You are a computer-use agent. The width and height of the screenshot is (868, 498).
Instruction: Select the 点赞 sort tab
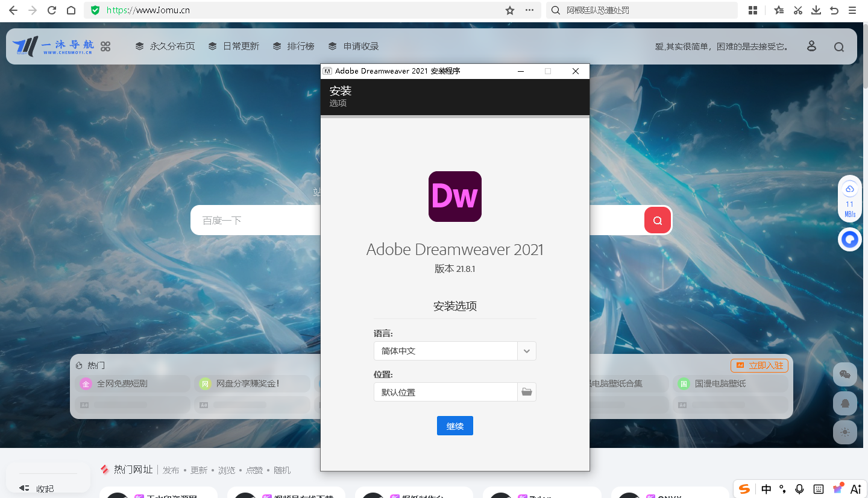click(x=254, y=470)
